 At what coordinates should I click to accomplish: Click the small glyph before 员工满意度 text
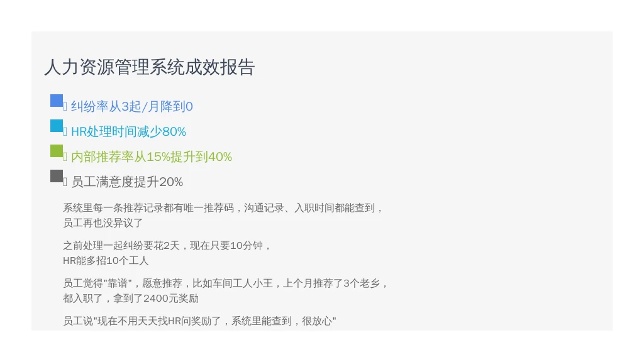[x=65, y=182]
